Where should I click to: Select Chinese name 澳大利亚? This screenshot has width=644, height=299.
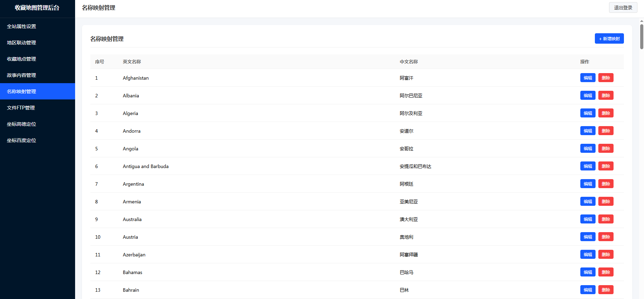tap(409, 219)
